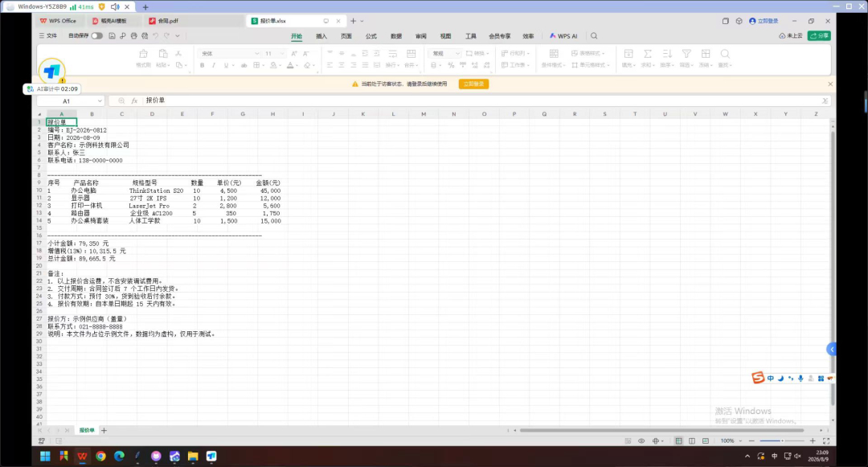Image resolution: width=868 pixels, height=467 pixels.
Task: Click the strikethrough ab icon
Action: pos(244,65)
